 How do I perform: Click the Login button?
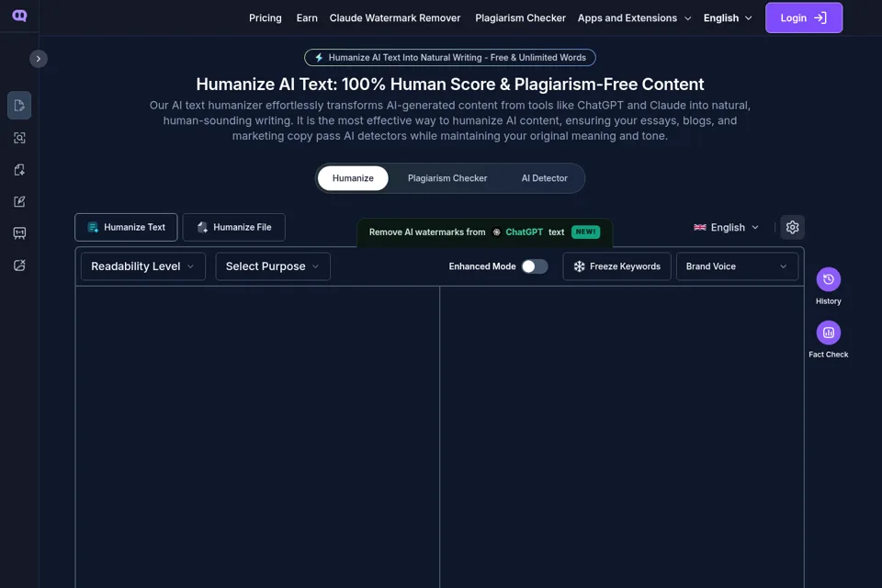[x=804, y=18]
